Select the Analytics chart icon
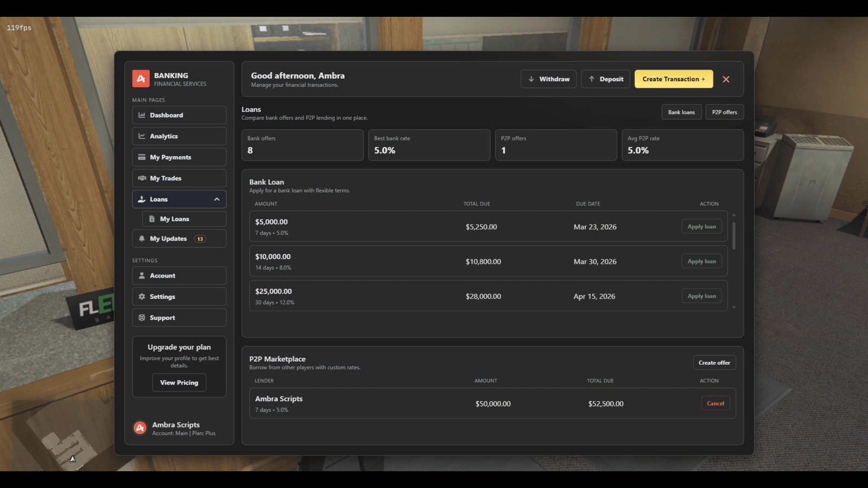This screenshot has height=488, width=868. click(142, 136)
